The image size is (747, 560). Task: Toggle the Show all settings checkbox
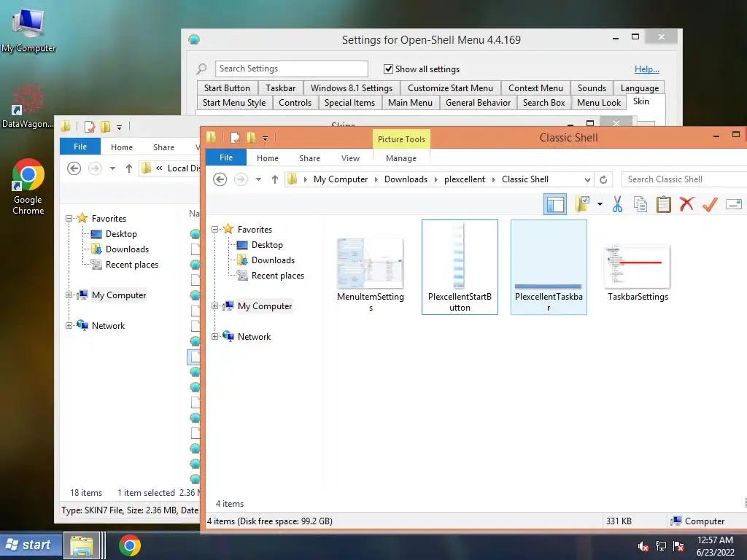(388, 69)
